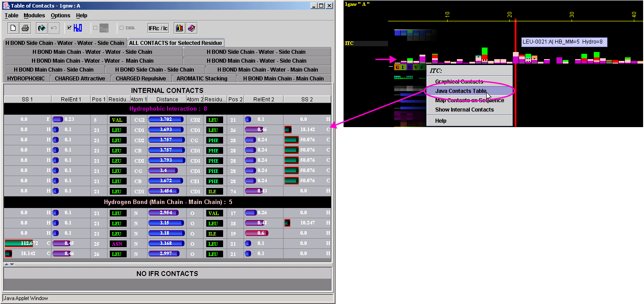Choose Java Contacts Table menu entry
The height and width of the screenshot is (304, 644).
pyautogui.click(x=469, y=91)
